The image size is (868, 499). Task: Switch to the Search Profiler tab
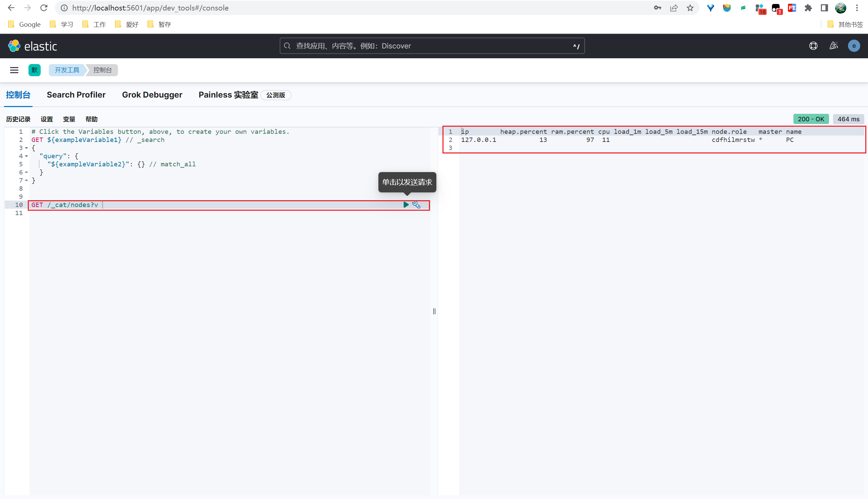76,95
